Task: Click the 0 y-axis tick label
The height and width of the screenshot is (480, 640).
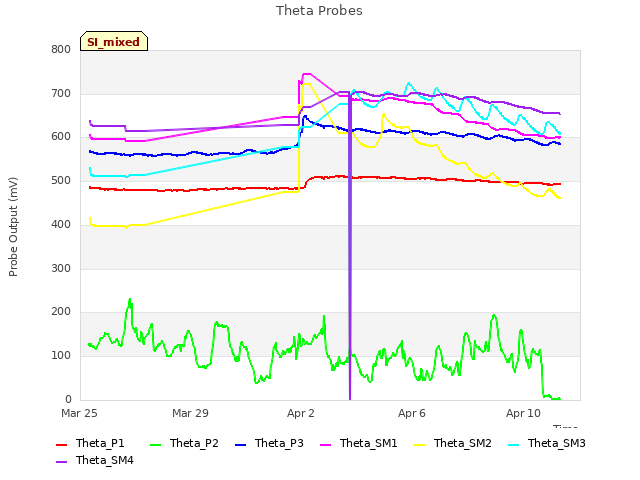Action: [x=68, y=399]
